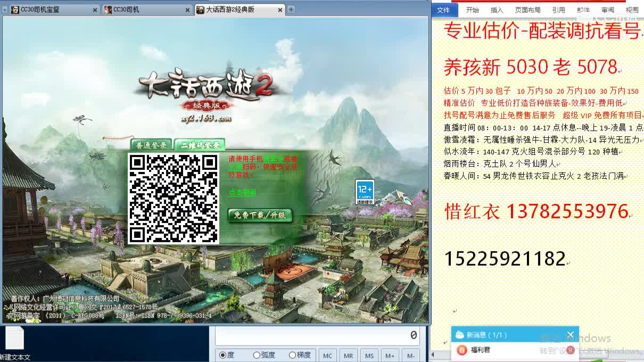Viewport: 644px width, 362px height.
Task: Close the 大话西游2经典版 tab
Action: (x=280, y=10)
